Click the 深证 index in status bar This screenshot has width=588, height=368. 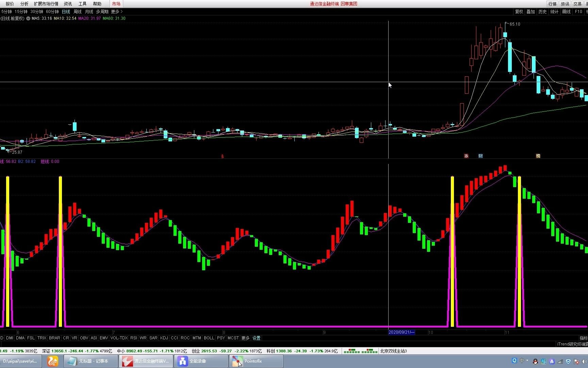(77, 351)
